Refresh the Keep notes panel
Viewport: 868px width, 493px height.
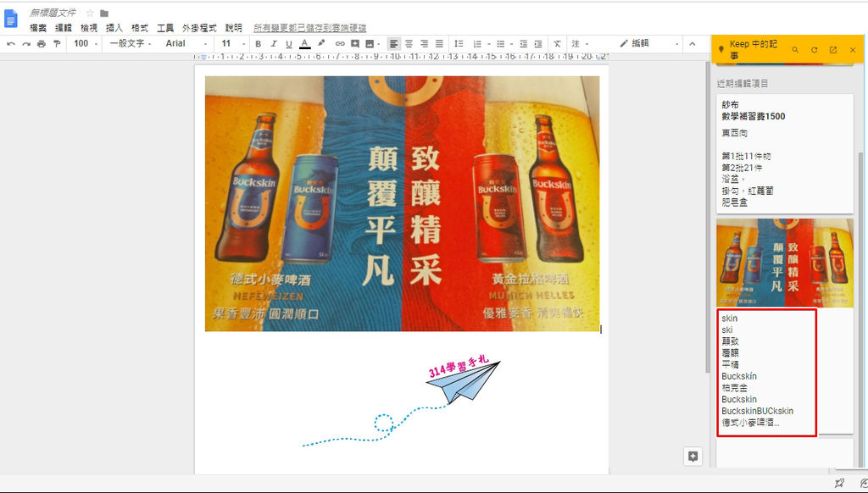815,50
